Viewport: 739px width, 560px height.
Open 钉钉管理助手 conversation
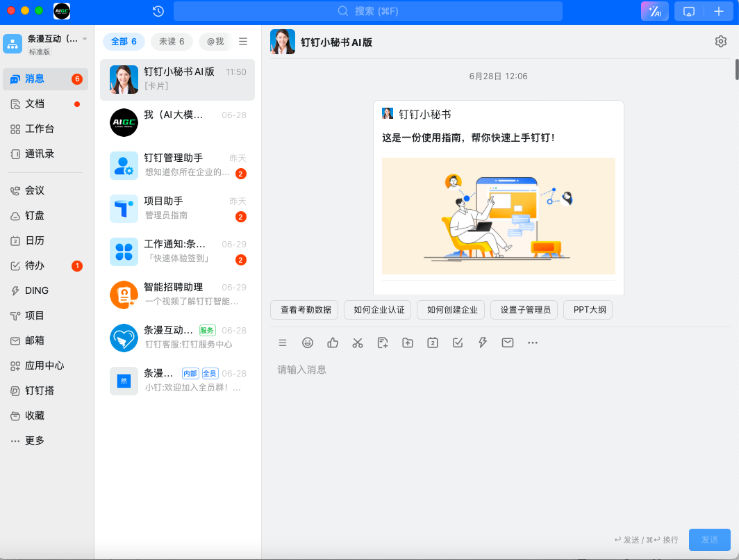click(177, 165)
